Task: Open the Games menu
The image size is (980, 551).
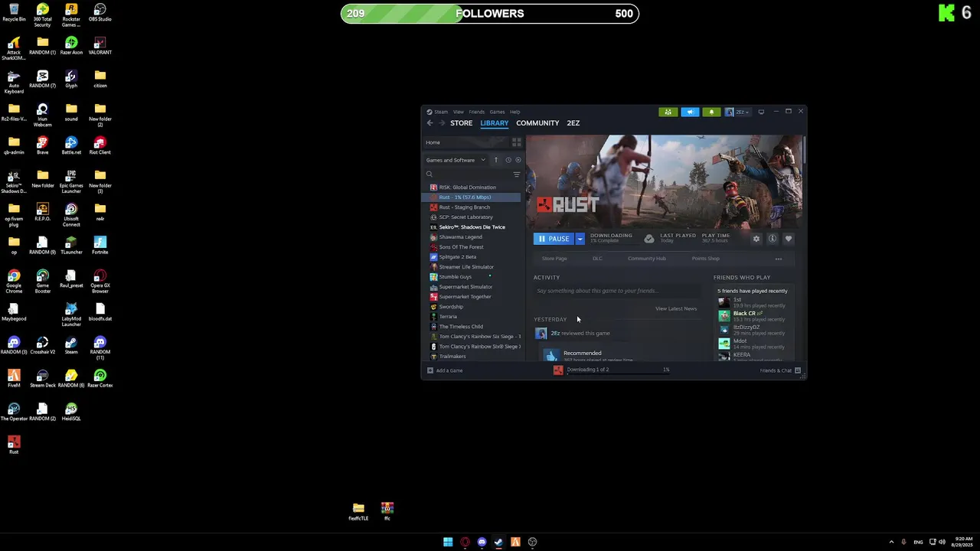Action: pos(497,112)
